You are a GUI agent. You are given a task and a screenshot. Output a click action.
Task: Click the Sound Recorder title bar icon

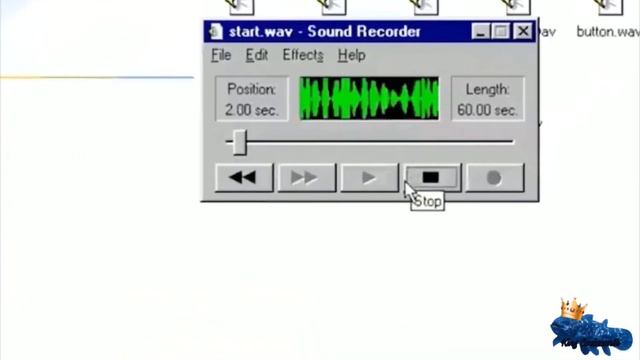pos(216,32)
